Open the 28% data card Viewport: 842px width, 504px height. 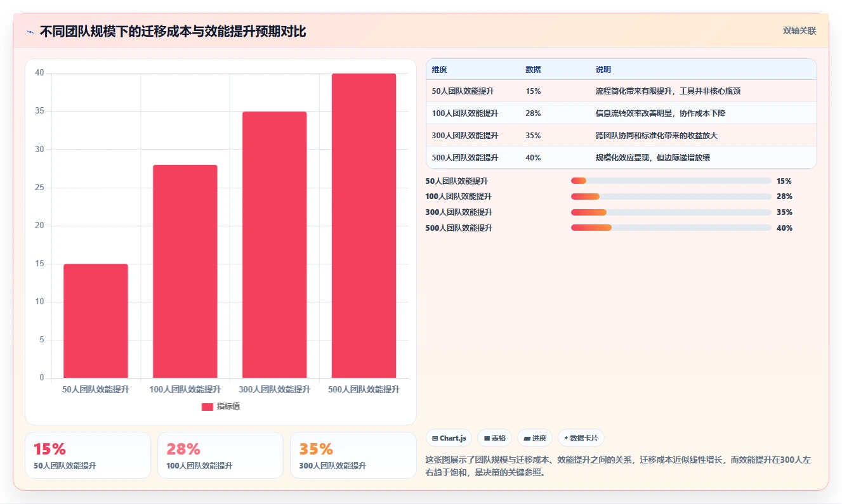click(x=220, y=455)
